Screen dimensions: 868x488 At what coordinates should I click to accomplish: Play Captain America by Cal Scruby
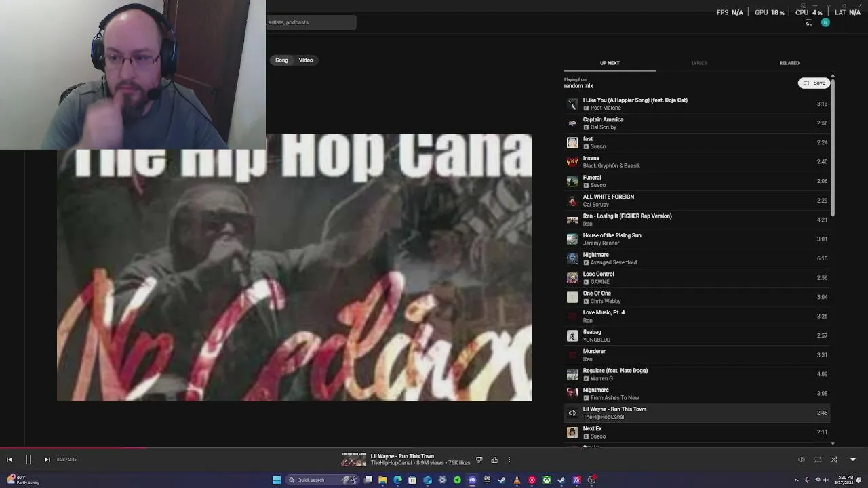(x=696, y=123)
